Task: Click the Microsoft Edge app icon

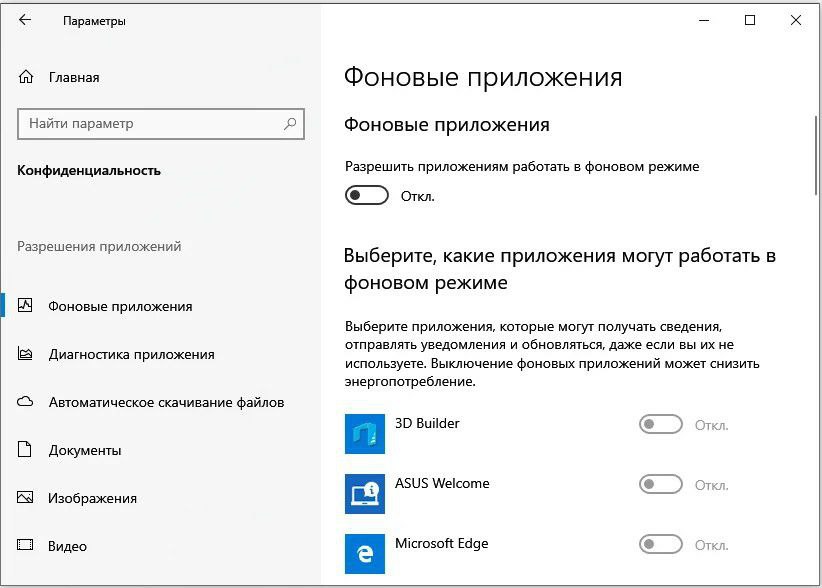Action: [x=365, y=554]
